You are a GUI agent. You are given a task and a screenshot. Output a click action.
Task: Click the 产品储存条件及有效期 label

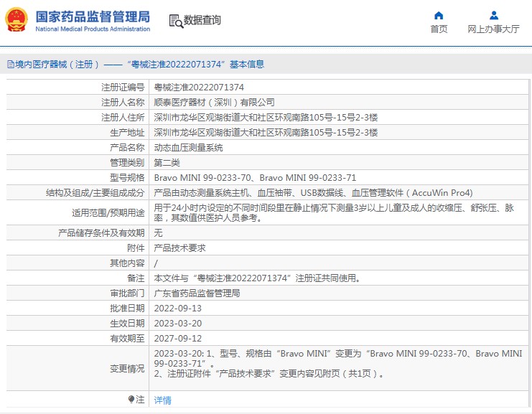pyautogui.click(x=101, y=233)
